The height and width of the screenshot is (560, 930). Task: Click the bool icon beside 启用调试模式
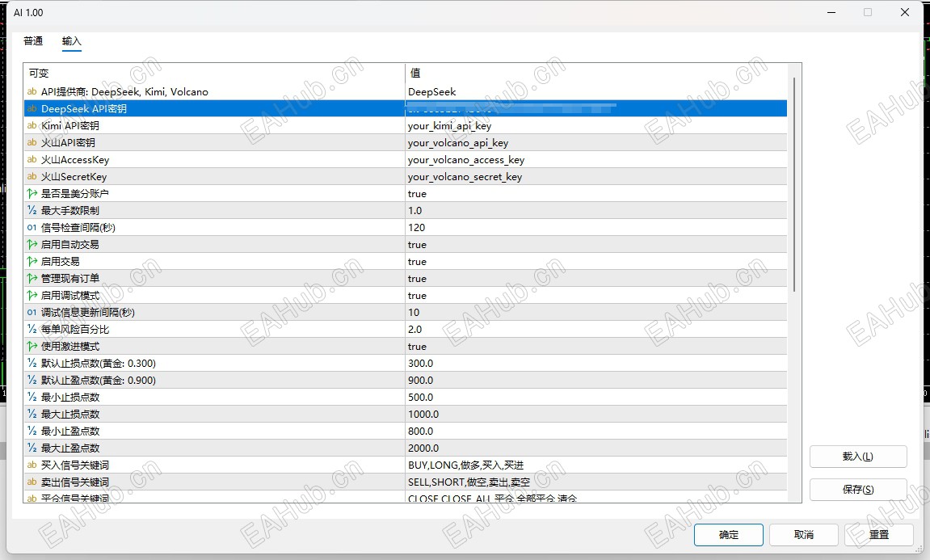point(32,296)
